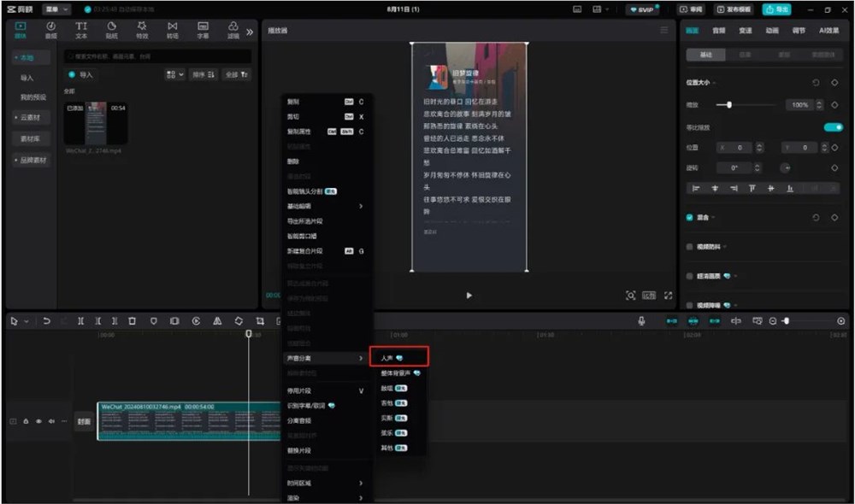Select 整体背景声 in the submenu

[400, 373]
